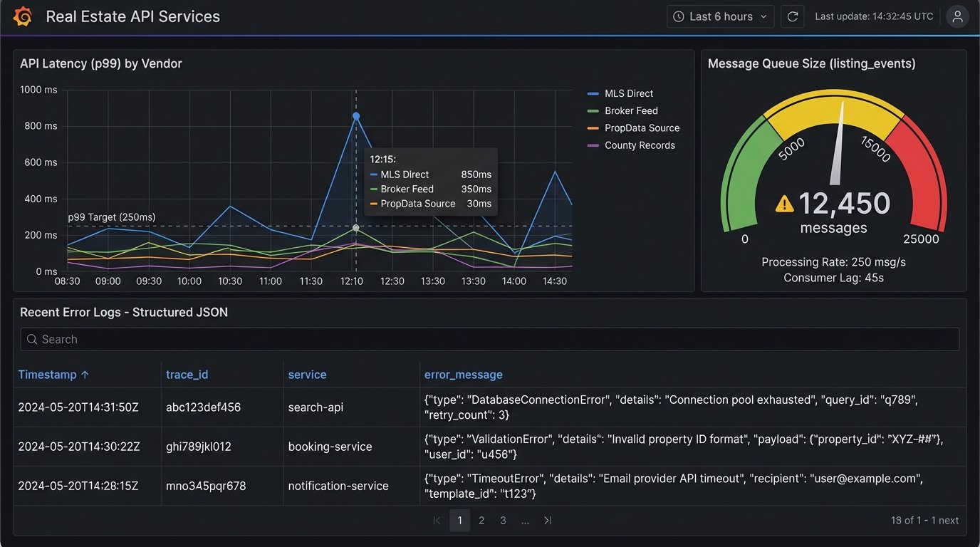Screen dimensions: 980x547
Task: Click PropData Source legend color swatch
Action: coord(593,128)
